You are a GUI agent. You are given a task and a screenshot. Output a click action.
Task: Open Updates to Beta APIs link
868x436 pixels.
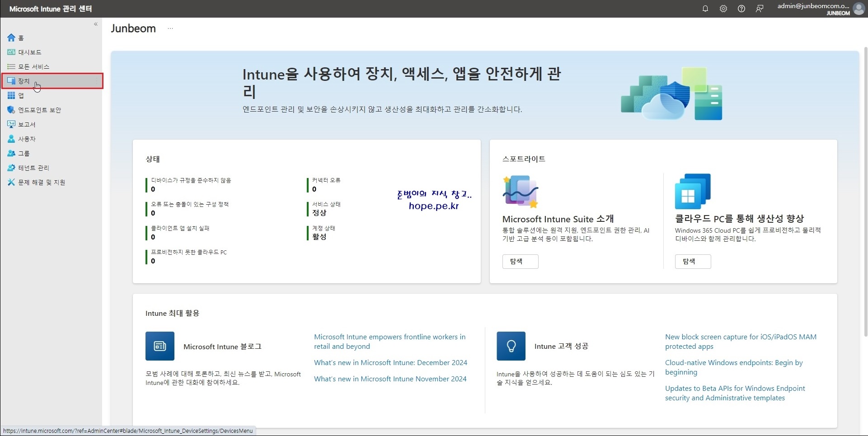point(735,393)
